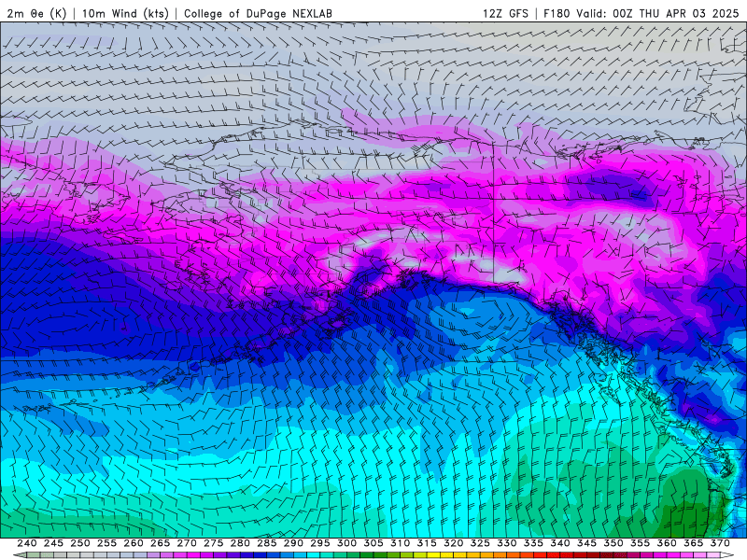The height and width of the screenshot is (560, 747).
Task: Click the 310 legend value
Action: (401, 543)
